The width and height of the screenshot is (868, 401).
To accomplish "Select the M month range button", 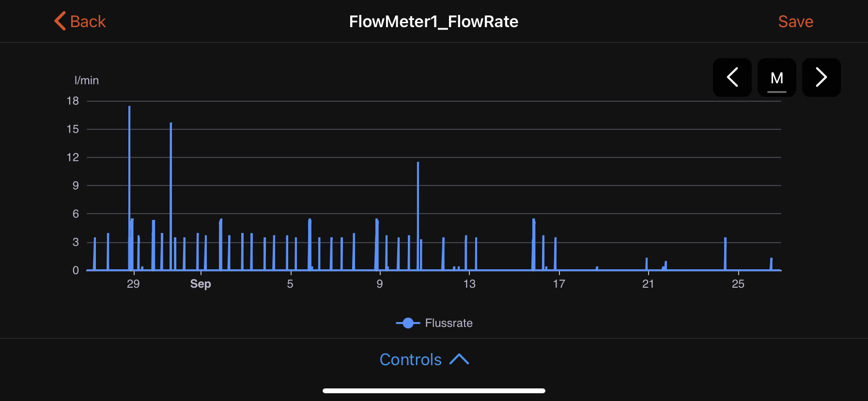I will [776, 77].
